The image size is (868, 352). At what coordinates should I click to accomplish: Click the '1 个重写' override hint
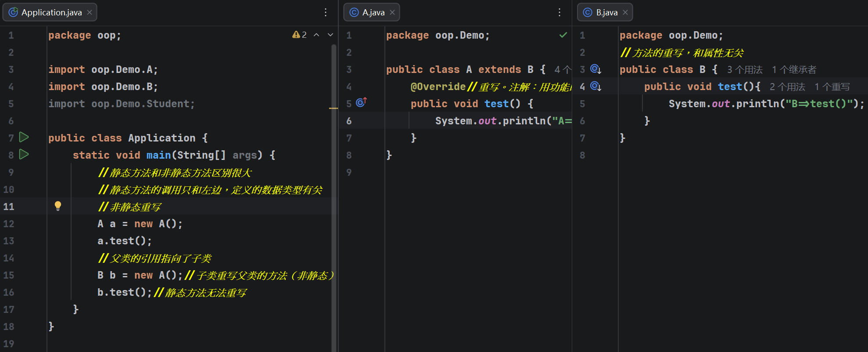(x=832, y=87)
